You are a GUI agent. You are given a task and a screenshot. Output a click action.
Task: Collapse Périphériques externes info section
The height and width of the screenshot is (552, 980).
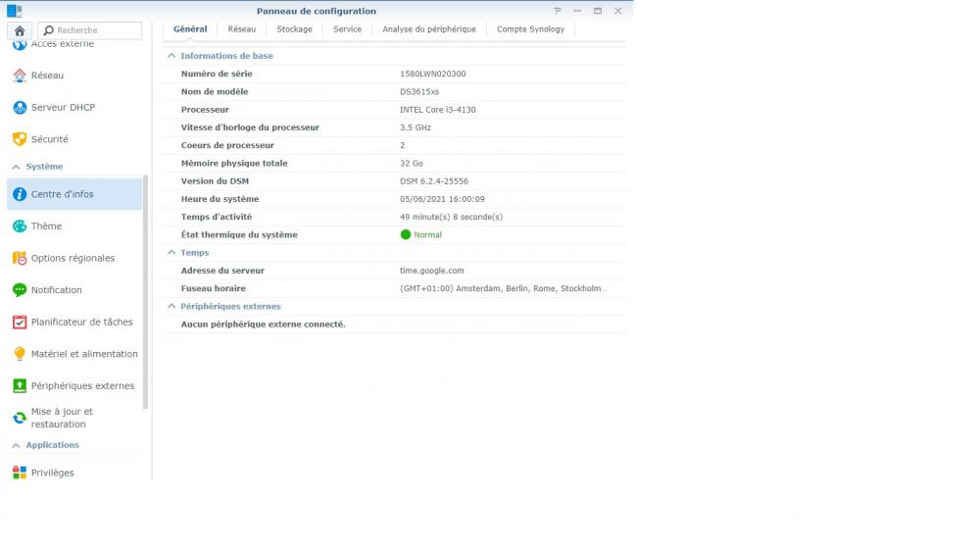(171, 306)
